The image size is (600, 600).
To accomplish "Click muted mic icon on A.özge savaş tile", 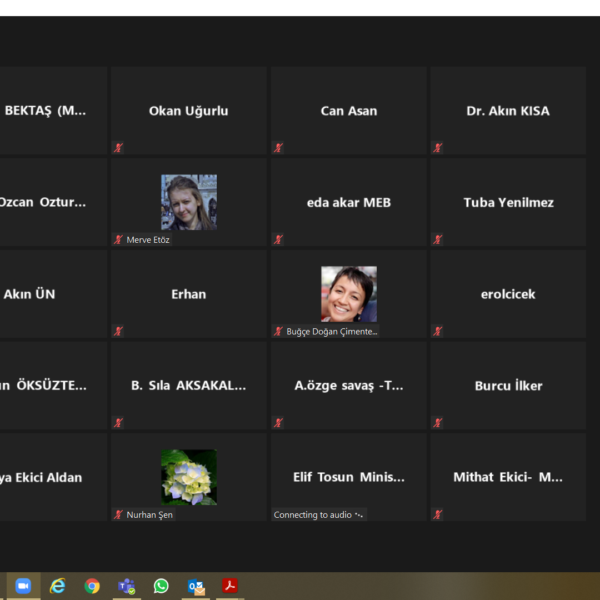I will click(x=278, y=423).
